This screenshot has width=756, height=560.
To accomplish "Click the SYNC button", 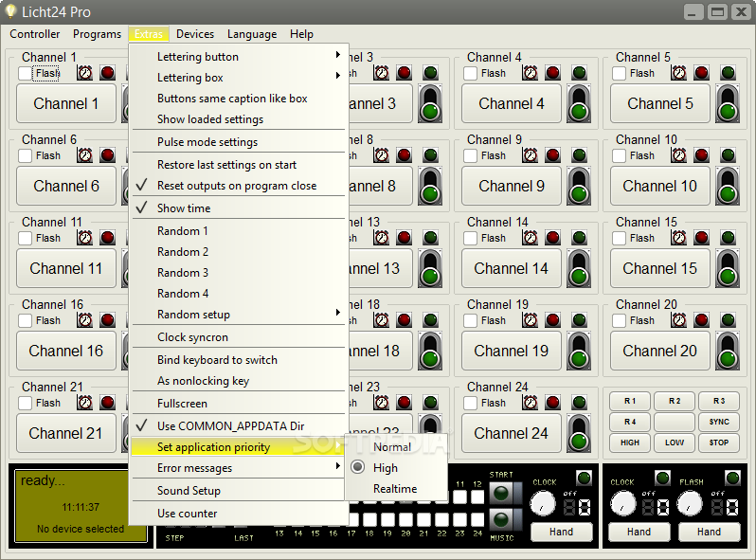I will point(719,422).
